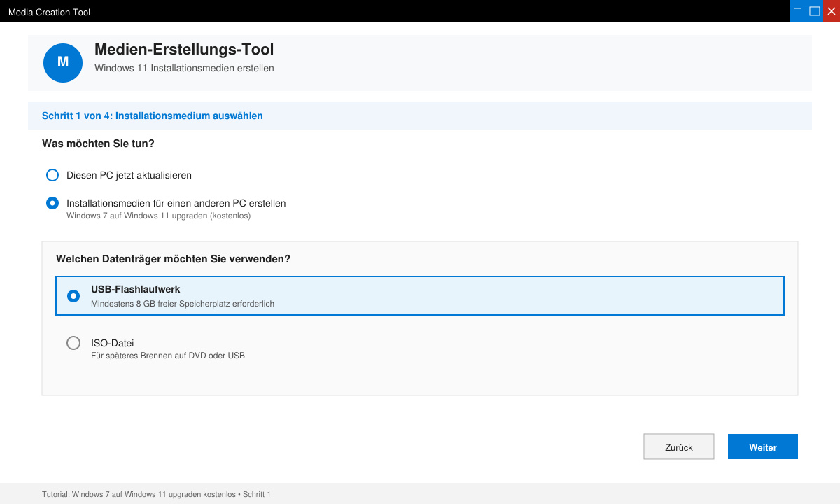Choose "Installationsmedien für einen anderen PC erstellen" radio
This screenshot has height=504, width=840.
click(52, 203)
